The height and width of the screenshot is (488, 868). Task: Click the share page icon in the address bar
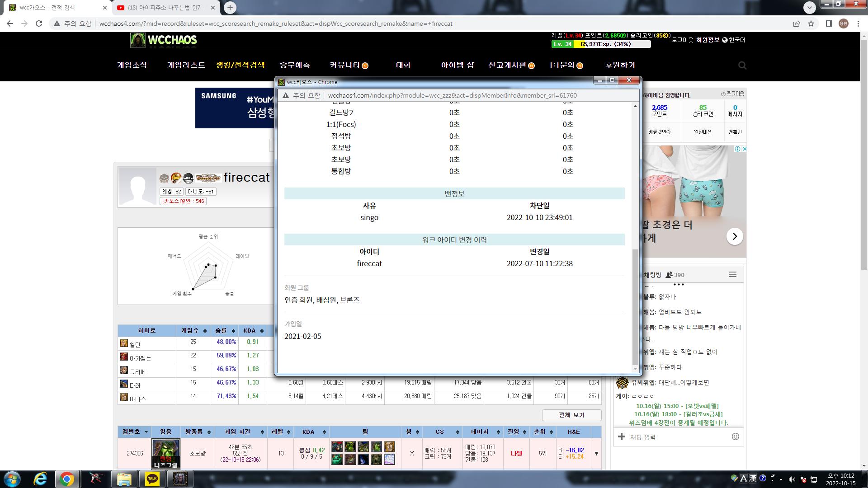[x=797, y=23]
